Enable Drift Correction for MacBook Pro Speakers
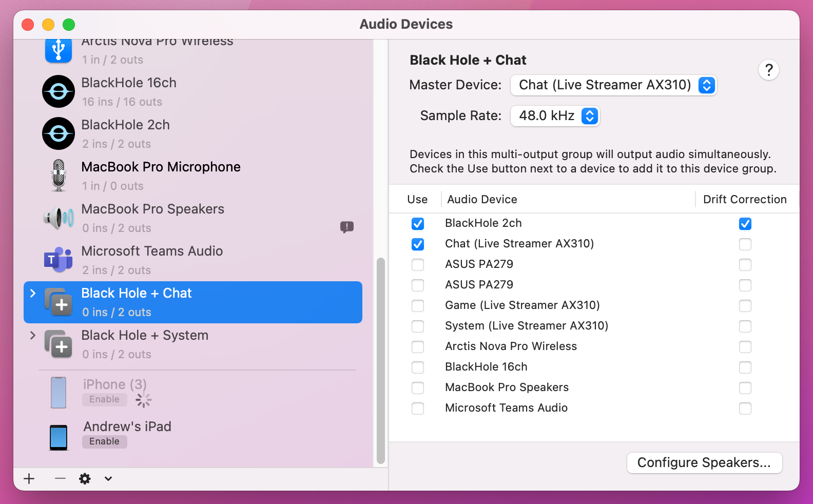 tap(745, 388)
